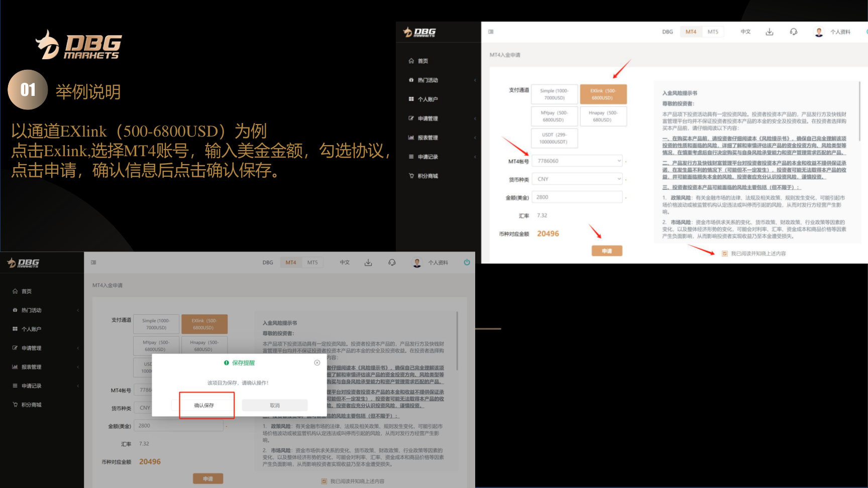Select Simple (1000-7000USD) channel in arrow-annotated screenshot
Viewport: 868px width, 488px height.
[x=555, y=94]
